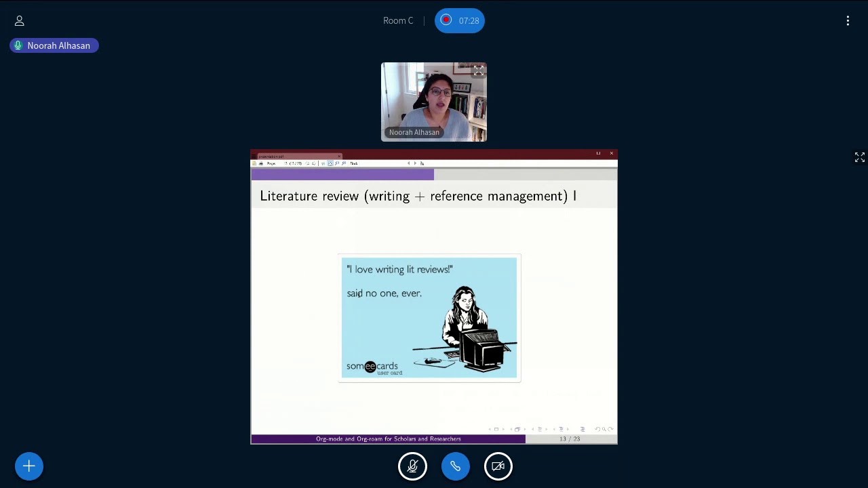
Task: Click the Room C meeting title
Action: tap(398, 20)
